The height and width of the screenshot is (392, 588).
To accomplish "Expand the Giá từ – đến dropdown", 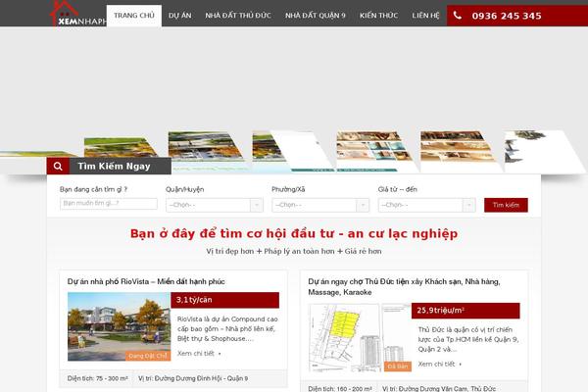I will [426, 205].
